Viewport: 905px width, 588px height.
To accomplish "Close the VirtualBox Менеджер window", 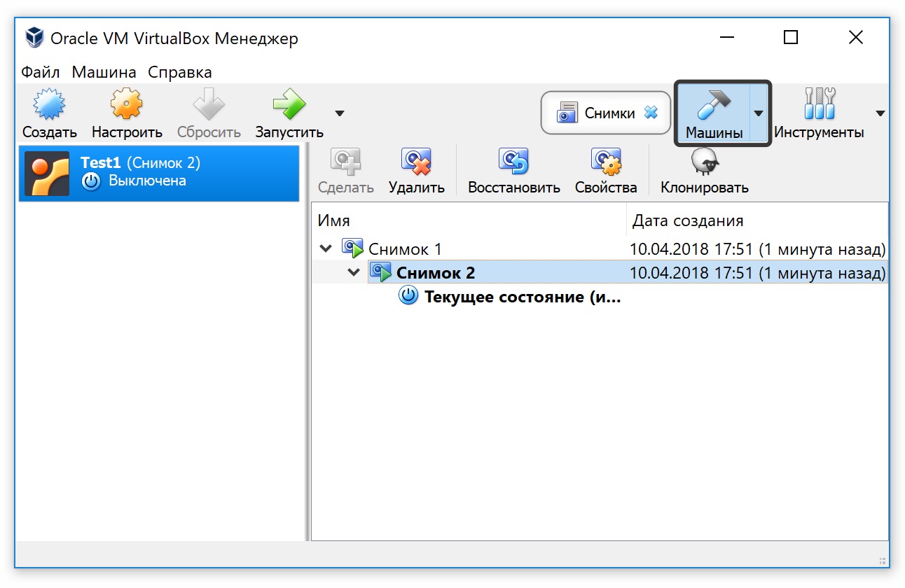I will tap(855, 37).
